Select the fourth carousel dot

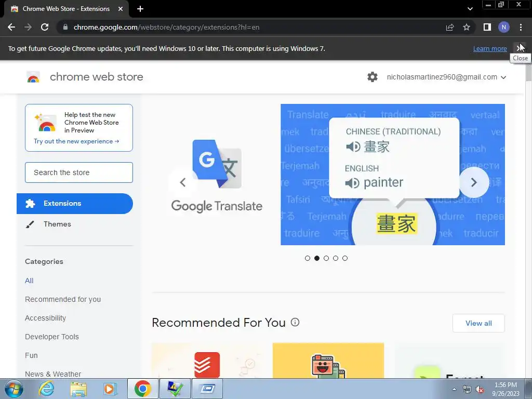coord(336,258)
